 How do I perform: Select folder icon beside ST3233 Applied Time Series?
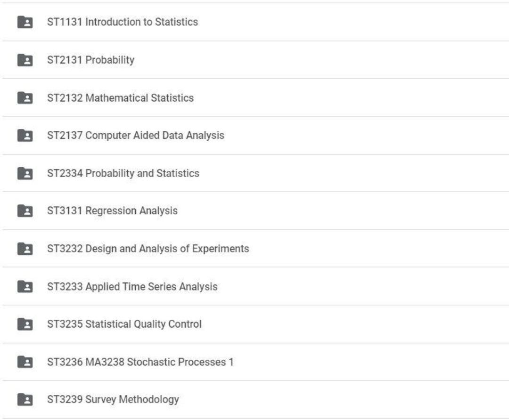pos(25,286)
